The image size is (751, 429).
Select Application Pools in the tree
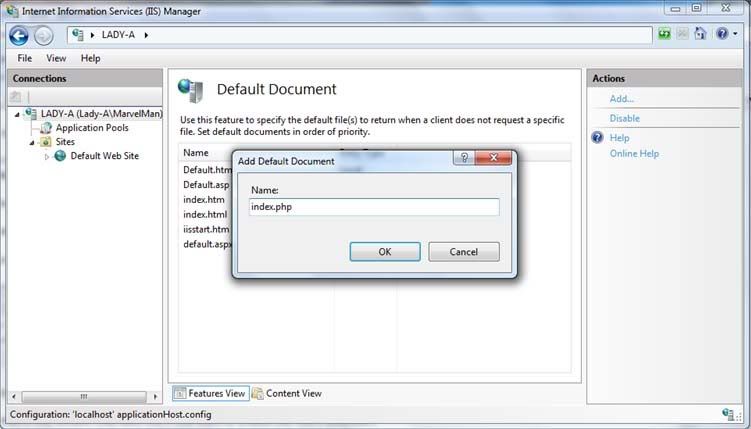pyautogui.click(x=92, y=128)
